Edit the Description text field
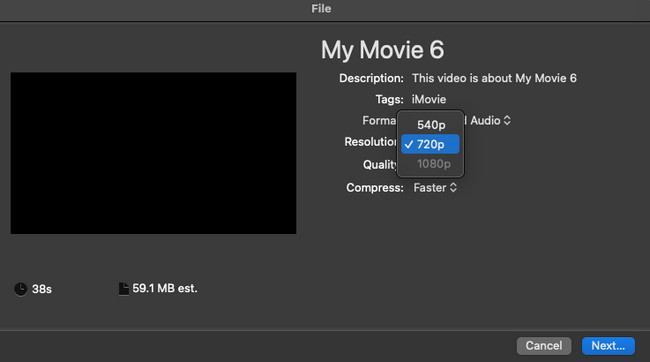This screenshot has height=362, width=650. tap(494, 78)
